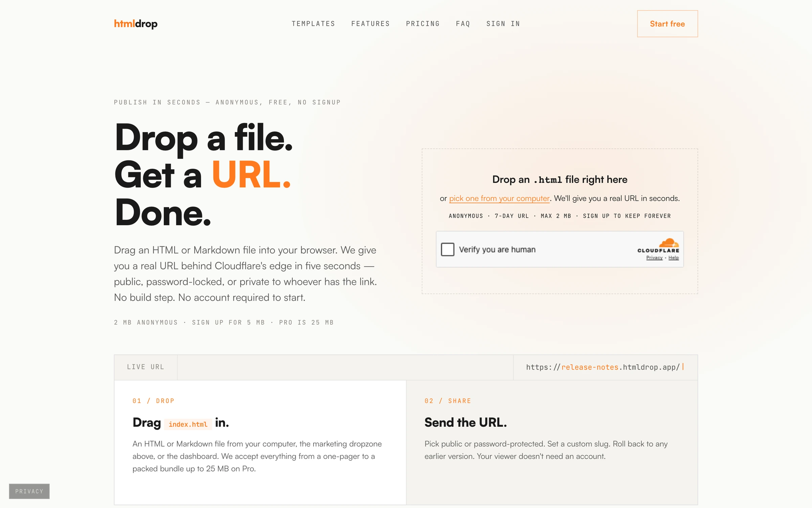Click the 01 / DROP step label
This screenshot has height=508, width=812.
point(153,401)
